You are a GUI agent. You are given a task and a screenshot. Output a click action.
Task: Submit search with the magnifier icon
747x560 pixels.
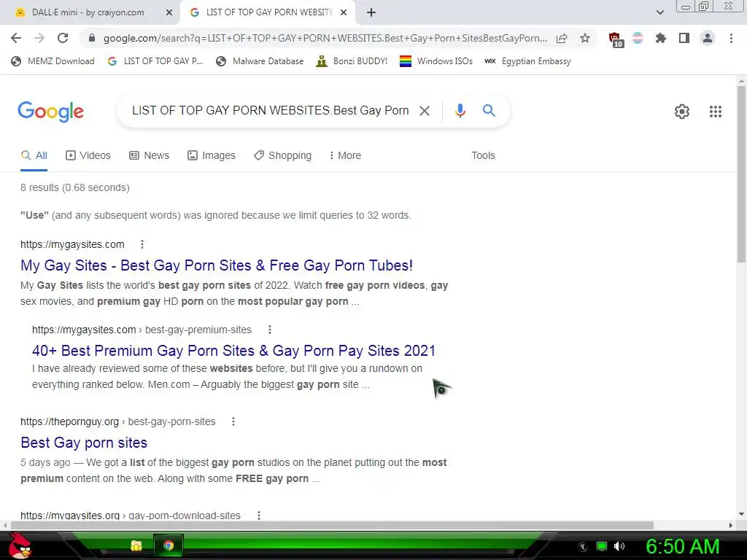489,111
